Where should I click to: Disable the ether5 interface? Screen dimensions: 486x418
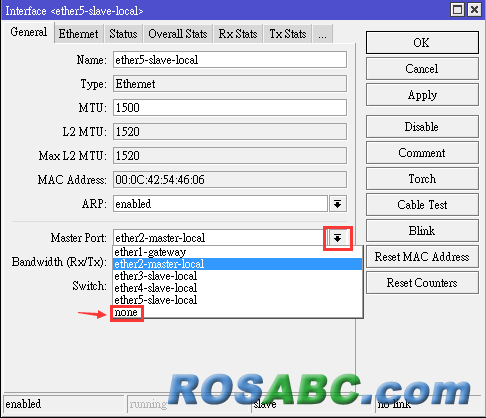pyautogui.click(x=422, y=127)
